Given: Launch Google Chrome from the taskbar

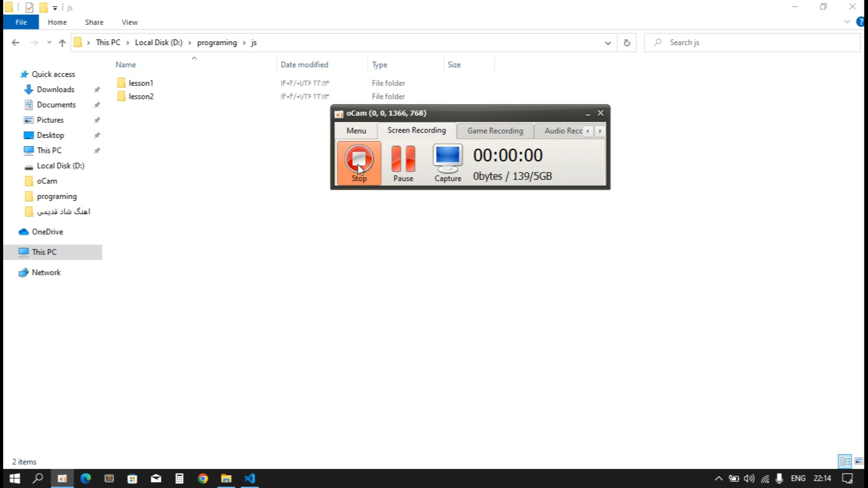Looking at the screenshot, I should pyautogui.click(x=203, y=479).
